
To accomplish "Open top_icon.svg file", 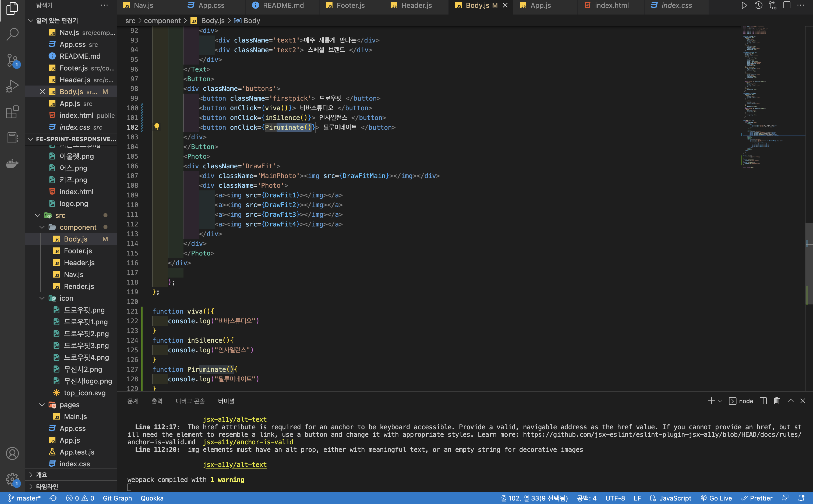I will 85,393.
